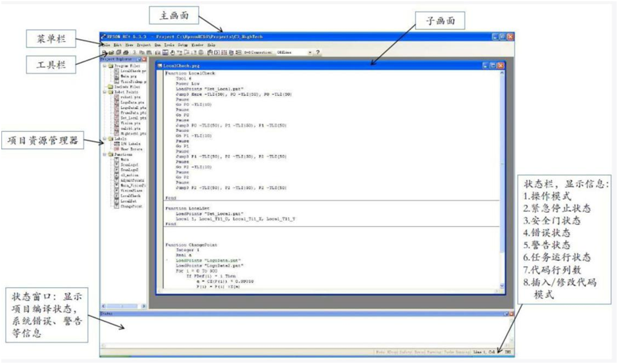
Task: Click the LocalCheck.prg window title icon
Action: [x=160, y=65]
